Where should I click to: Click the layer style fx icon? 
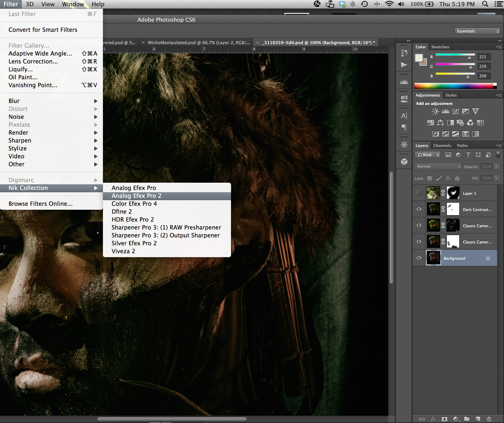tap(433, 419)
